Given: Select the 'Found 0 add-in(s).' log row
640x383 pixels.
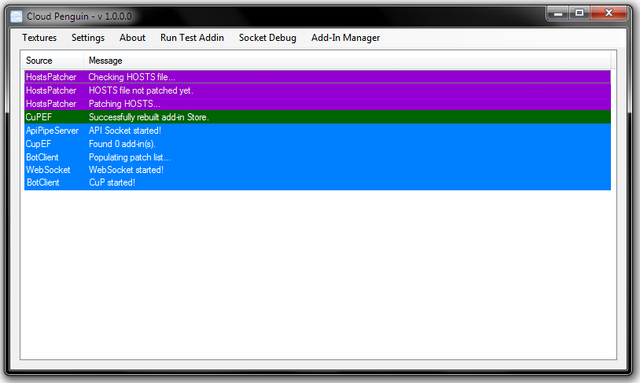Looking at the screenshot, I should point(318,144).
